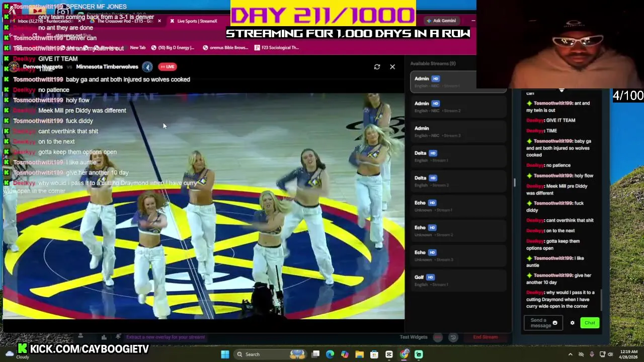The height and width of the screenshot is (362, 644).
Task: Open New Tab bookmark
Action: point(137,48)
